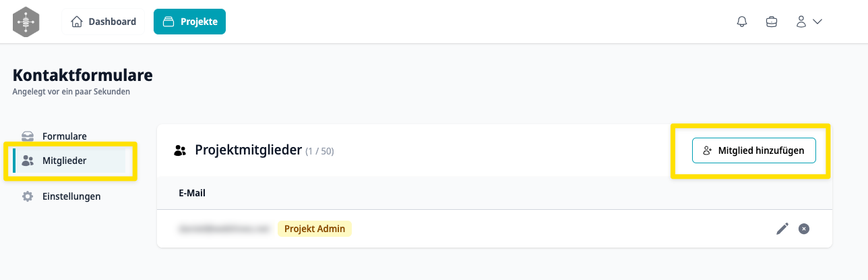Click the Einstellungen gear icon
Image resolution: width=868 pixels, height=280 pixels.
[28, 196]
